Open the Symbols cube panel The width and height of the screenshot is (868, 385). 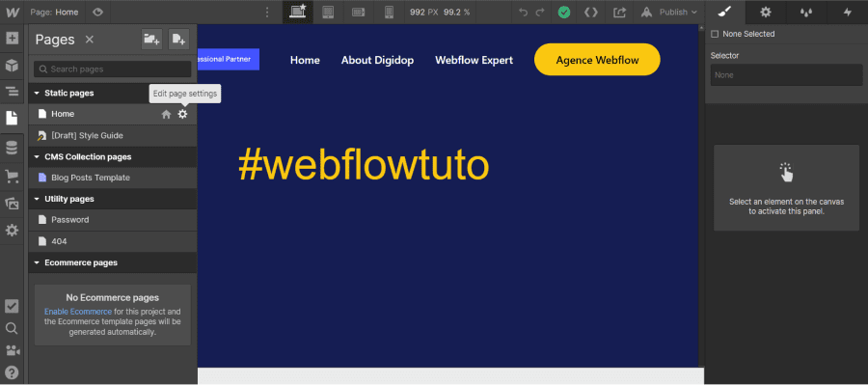click(12, 65)
